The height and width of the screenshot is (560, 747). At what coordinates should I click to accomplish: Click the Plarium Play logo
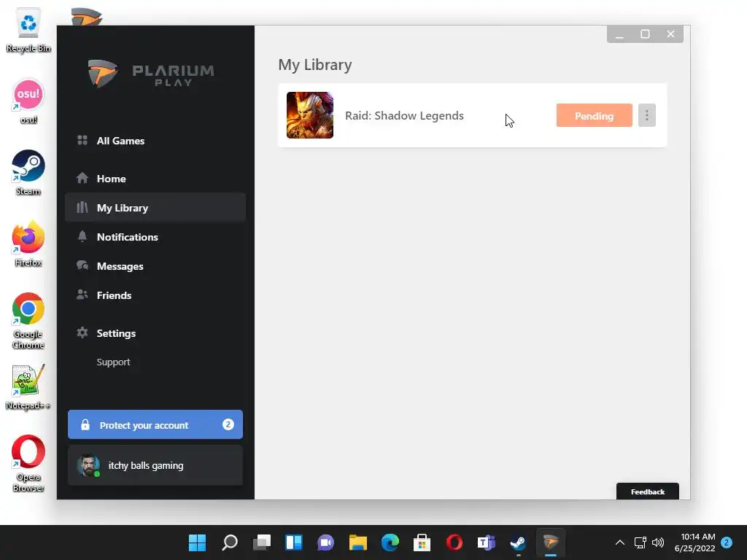(151, 74)
